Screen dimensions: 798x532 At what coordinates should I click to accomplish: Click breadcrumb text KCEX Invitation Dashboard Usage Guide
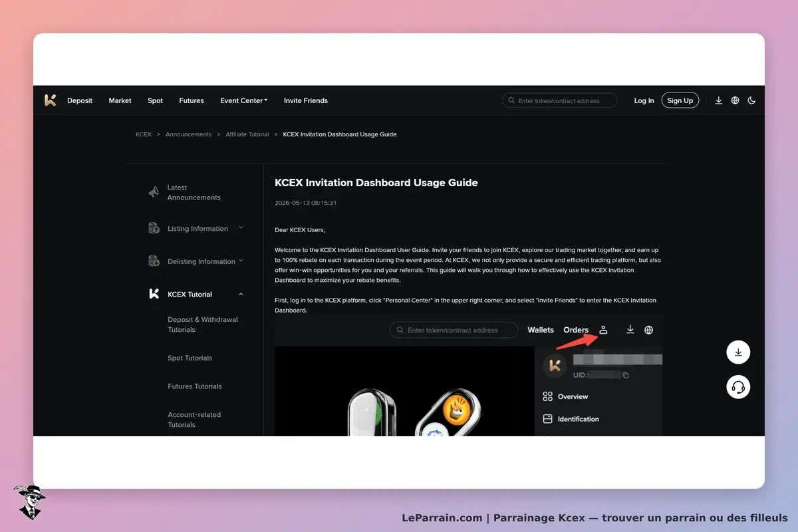tap(340, 134)
